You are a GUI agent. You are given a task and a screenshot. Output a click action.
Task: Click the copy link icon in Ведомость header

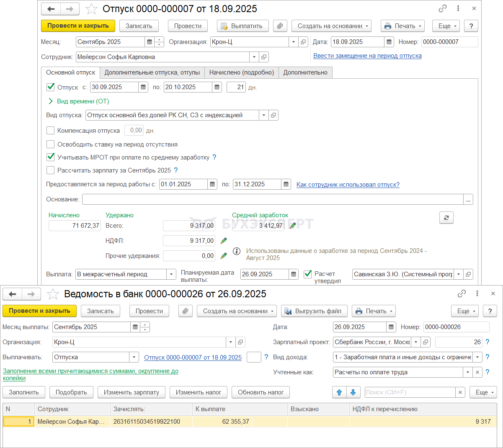[x=462, y=294]
